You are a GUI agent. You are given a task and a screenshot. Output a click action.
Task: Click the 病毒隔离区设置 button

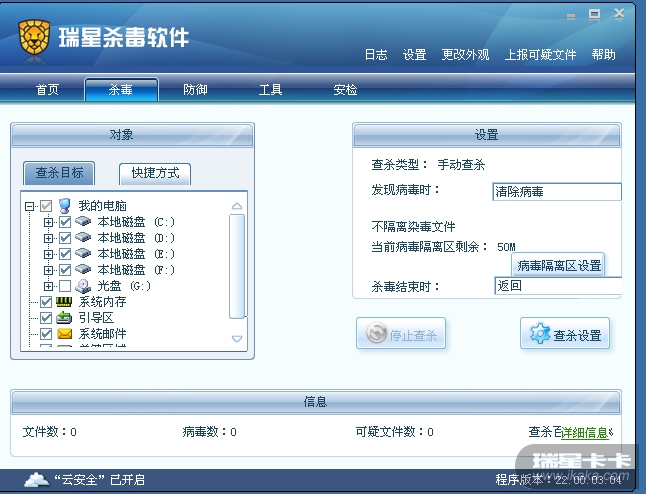559,265
